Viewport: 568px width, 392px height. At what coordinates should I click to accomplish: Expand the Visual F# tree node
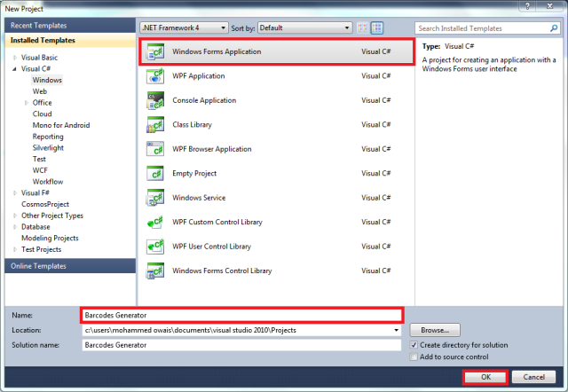pos(15,193)
